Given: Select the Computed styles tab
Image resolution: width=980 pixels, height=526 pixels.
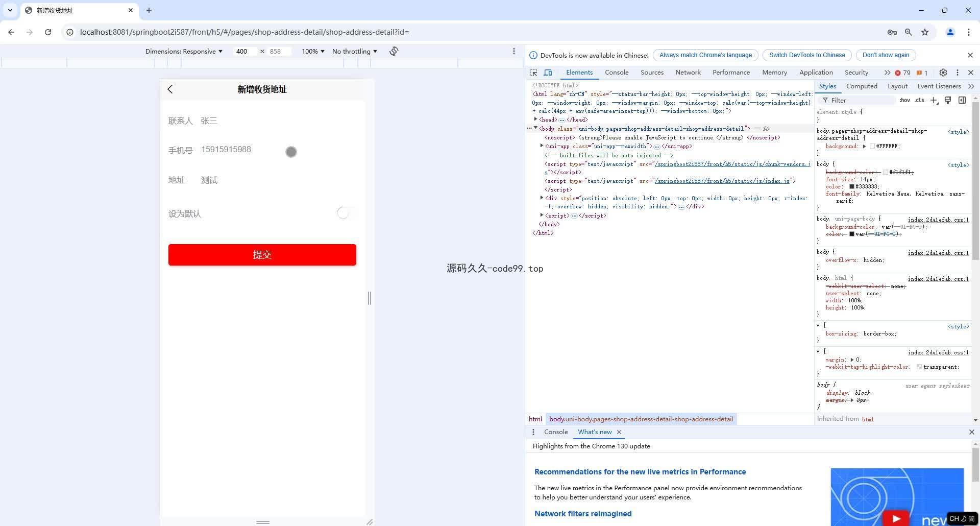Looking at the screenshot, I should click(862, 86).
